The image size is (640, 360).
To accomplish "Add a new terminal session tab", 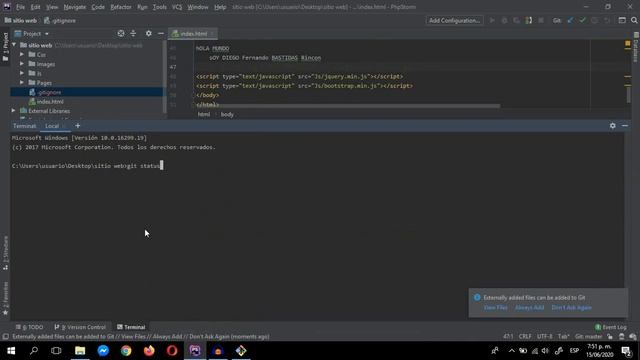I will click(78, 126).
